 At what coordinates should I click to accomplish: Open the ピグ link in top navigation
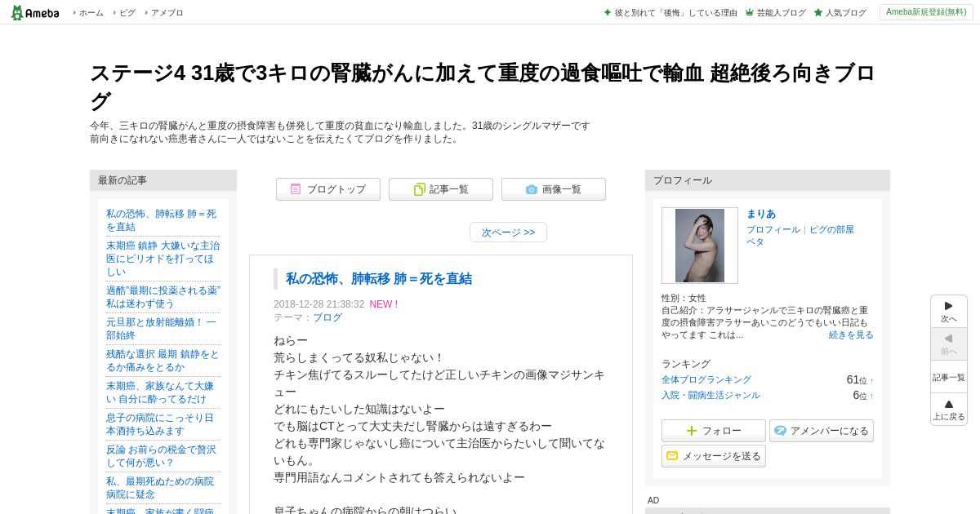pos(127,13)
